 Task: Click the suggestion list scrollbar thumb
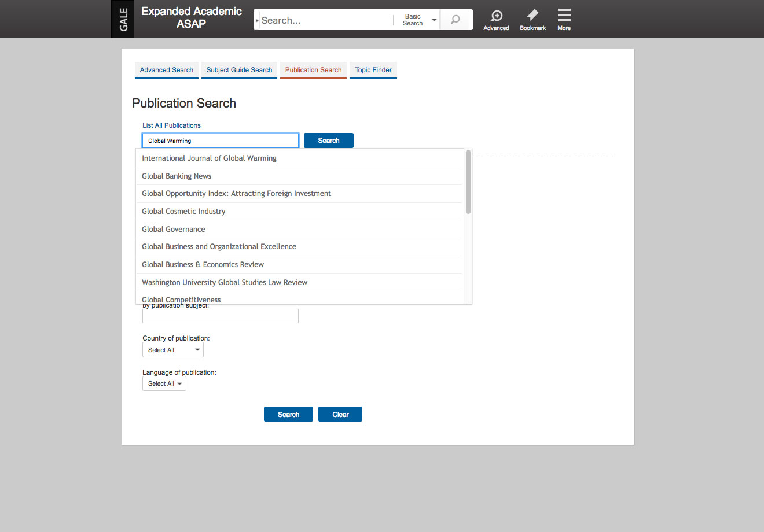468,182
